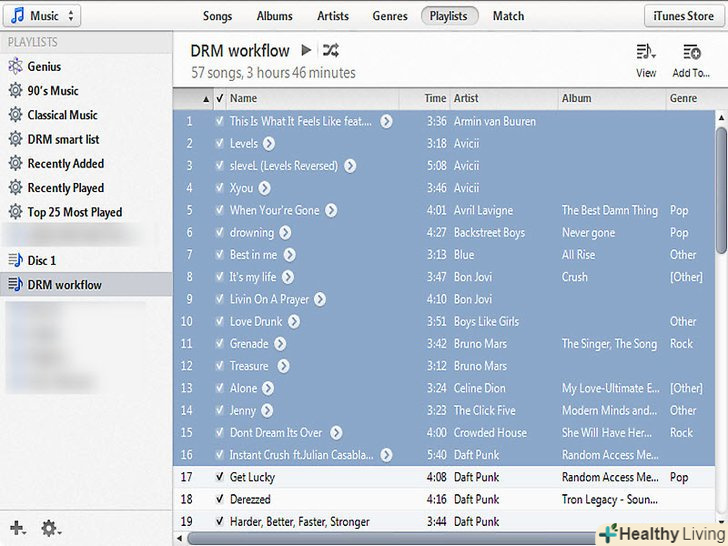Select the Top 25 Most Played playlist

[74, 212]
